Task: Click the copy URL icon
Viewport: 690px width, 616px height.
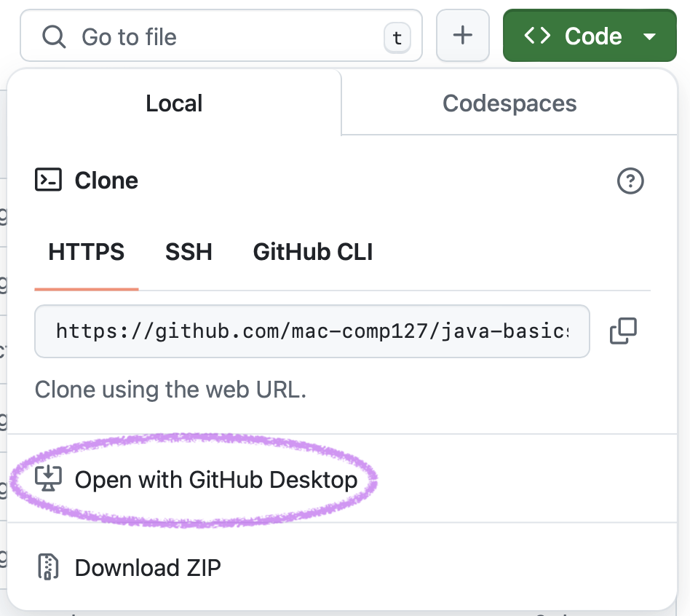Action: [623, 331]
